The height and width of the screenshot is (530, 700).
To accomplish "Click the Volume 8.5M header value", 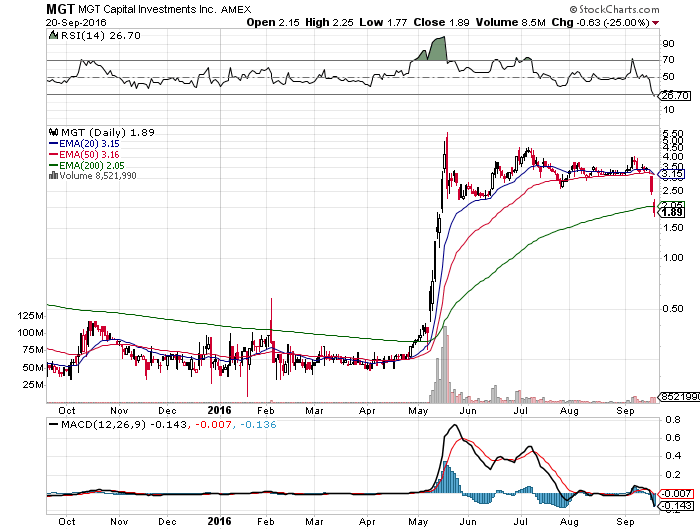I will coord(510,22).
